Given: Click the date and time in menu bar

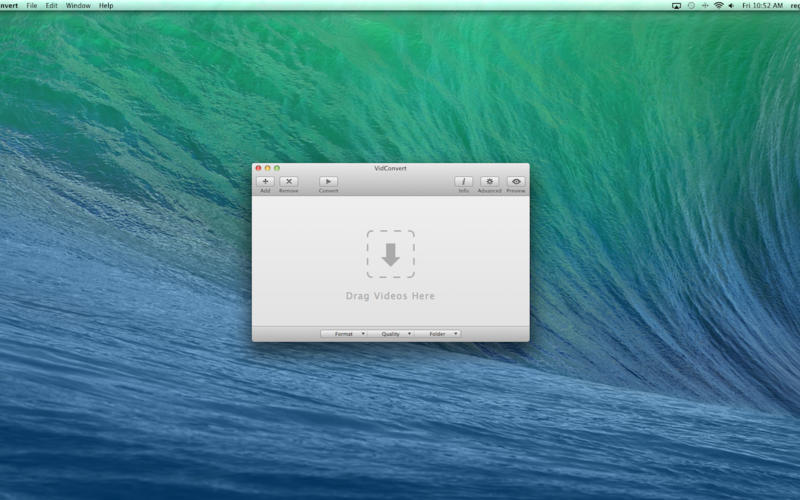Looking at the screenshot, I should coord(761,6).
